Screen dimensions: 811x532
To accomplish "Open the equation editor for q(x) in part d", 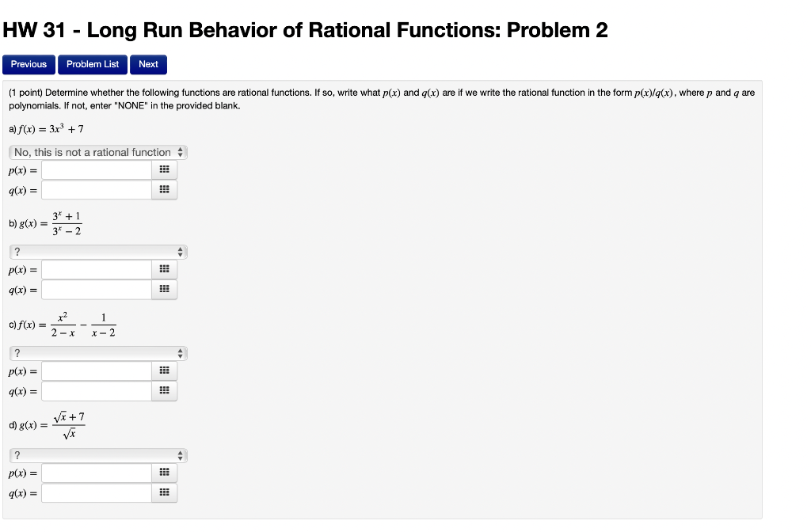I will (164, 492).
